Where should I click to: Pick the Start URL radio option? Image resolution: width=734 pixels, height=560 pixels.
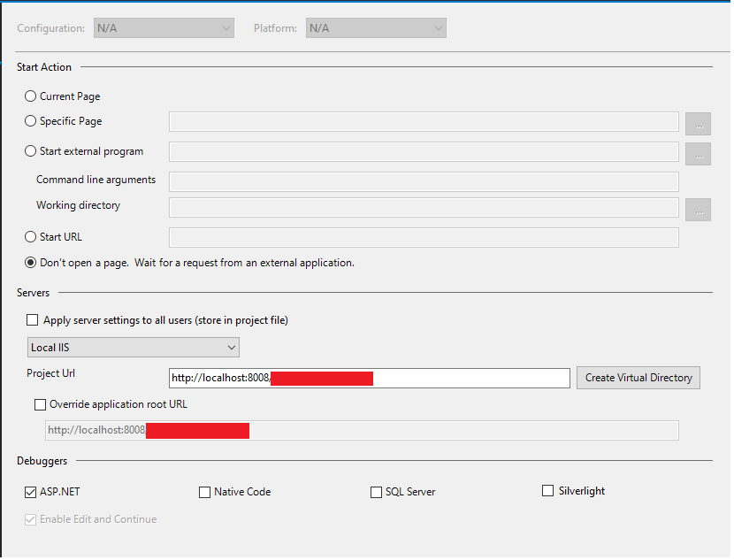pos(31,237)
